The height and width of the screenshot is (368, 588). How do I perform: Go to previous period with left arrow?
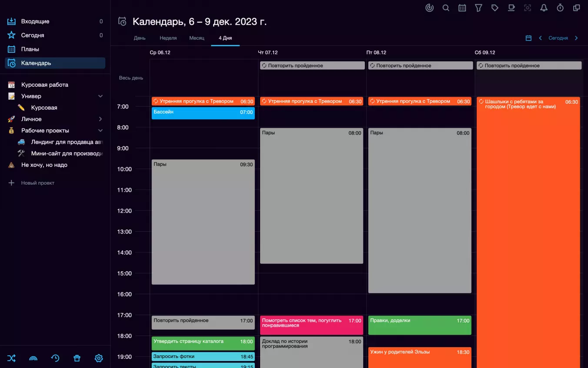(541, 38)
